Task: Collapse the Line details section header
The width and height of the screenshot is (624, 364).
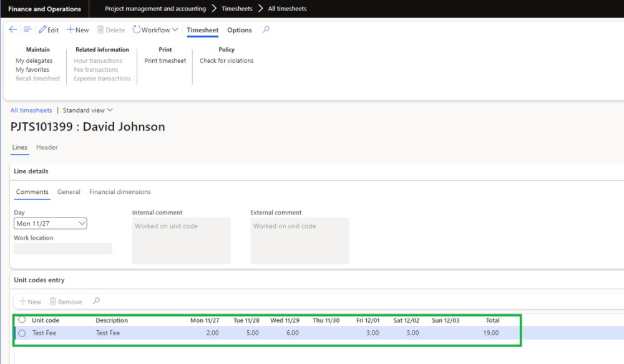Action: pyautogui.click(x=31, y=171)
